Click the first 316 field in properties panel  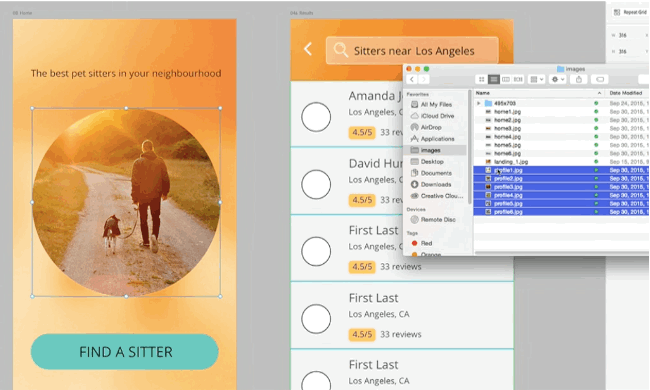pos(623,35)
